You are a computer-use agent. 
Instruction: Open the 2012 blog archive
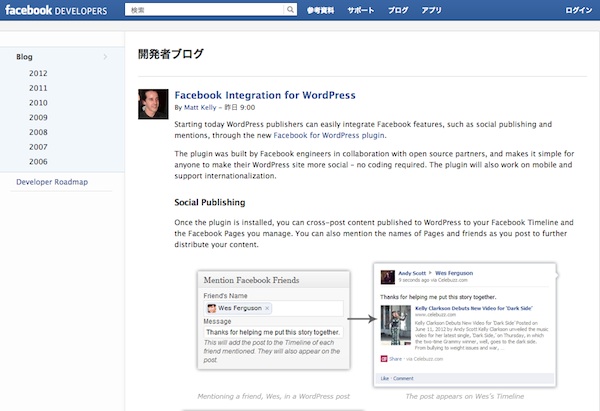coord(38,74)
